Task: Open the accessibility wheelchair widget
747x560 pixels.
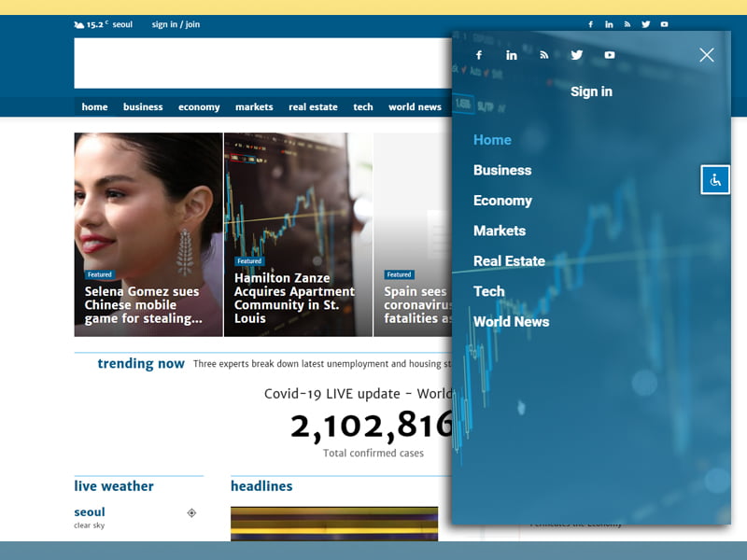Action: 715,180
